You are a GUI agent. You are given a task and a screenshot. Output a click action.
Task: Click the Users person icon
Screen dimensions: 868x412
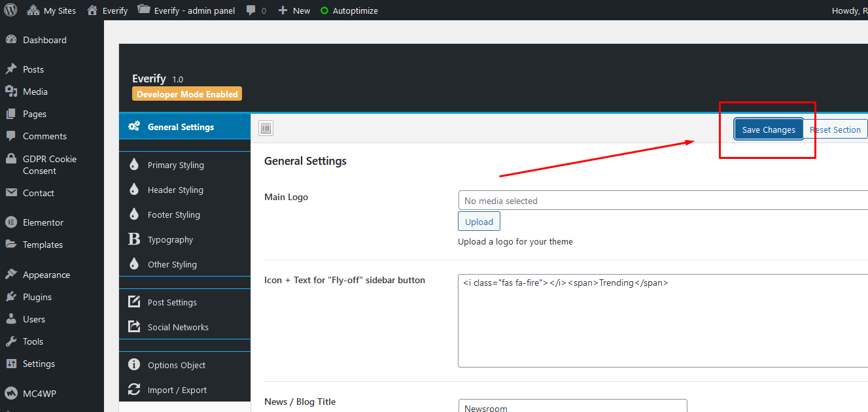[11, 319]
